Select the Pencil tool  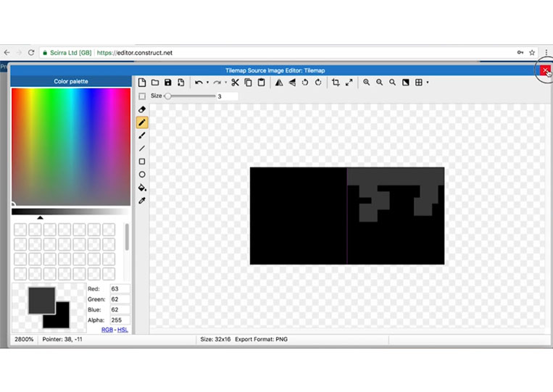point(142,122)
